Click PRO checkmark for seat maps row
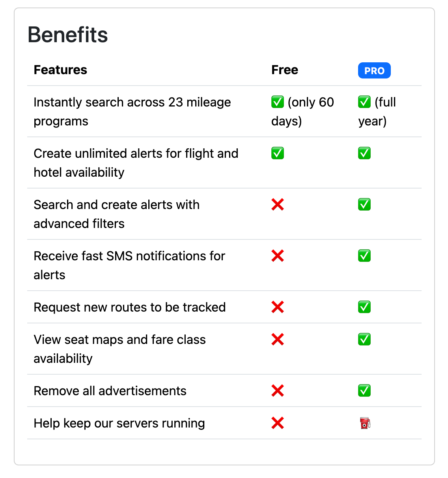Image resolution: width=448 pixels, height=478 pixels. point(364,340)
